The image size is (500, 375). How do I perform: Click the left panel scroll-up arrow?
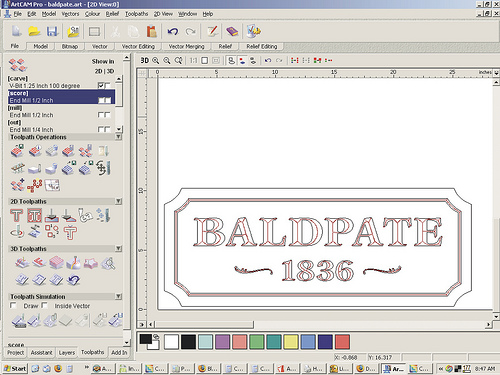127,58
